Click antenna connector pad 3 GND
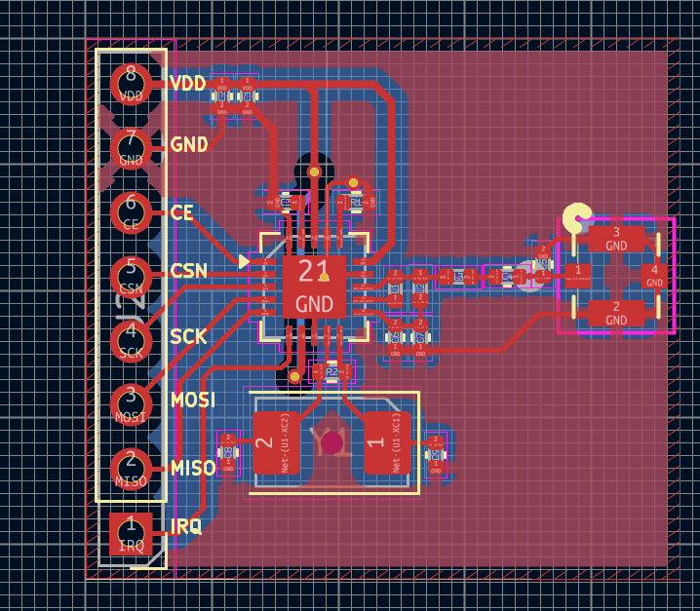Viewport: 700px width, 611px height. click(x=616, y=239)
